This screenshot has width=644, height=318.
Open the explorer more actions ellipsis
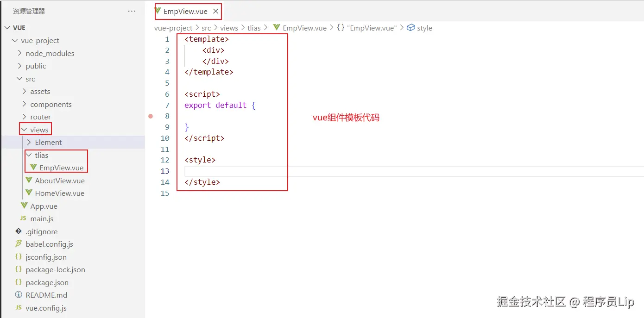(x=132, y=11)
